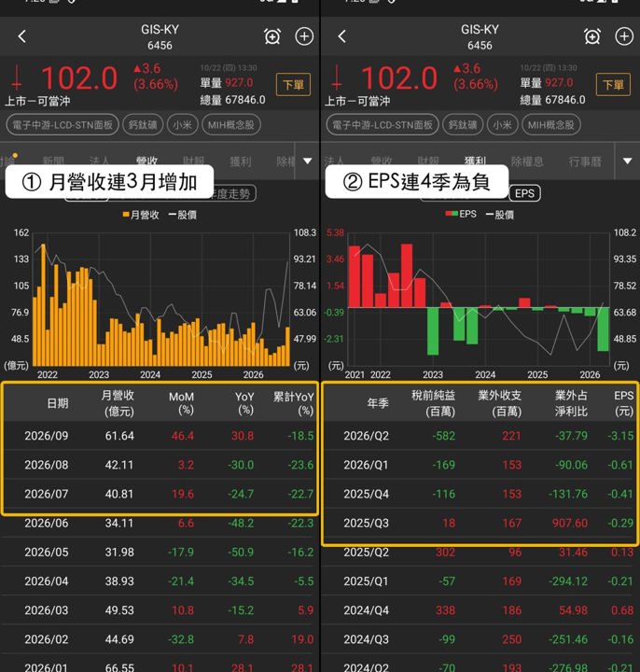Switch to 行事曆 tab in right panel
Viewport: 640px width, 672px height.
coord(585,161)
